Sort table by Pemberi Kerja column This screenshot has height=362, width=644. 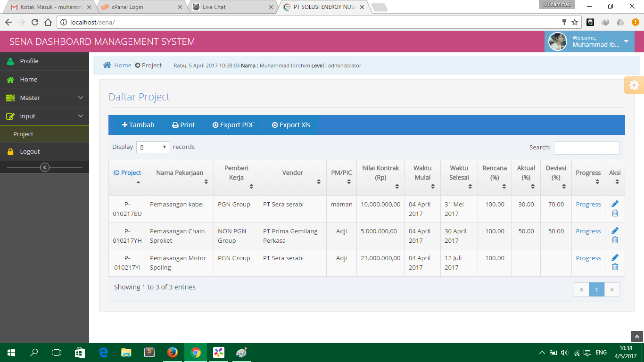pos(236,177)
